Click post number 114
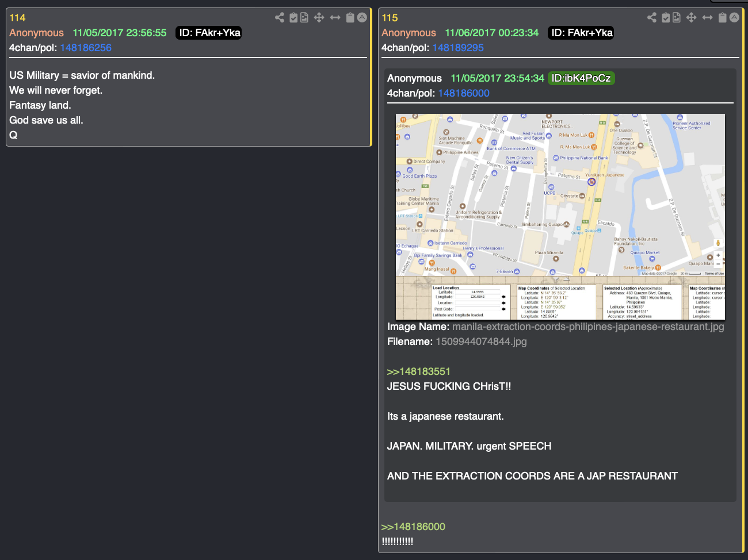The width and height of the screenshot is (748, 560). click(x=17, y=18)
